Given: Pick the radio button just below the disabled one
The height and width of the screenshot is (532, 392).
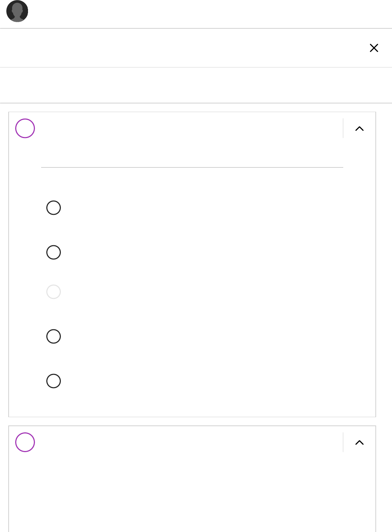Looking at the screenshot, I should (x=54, y=336).
